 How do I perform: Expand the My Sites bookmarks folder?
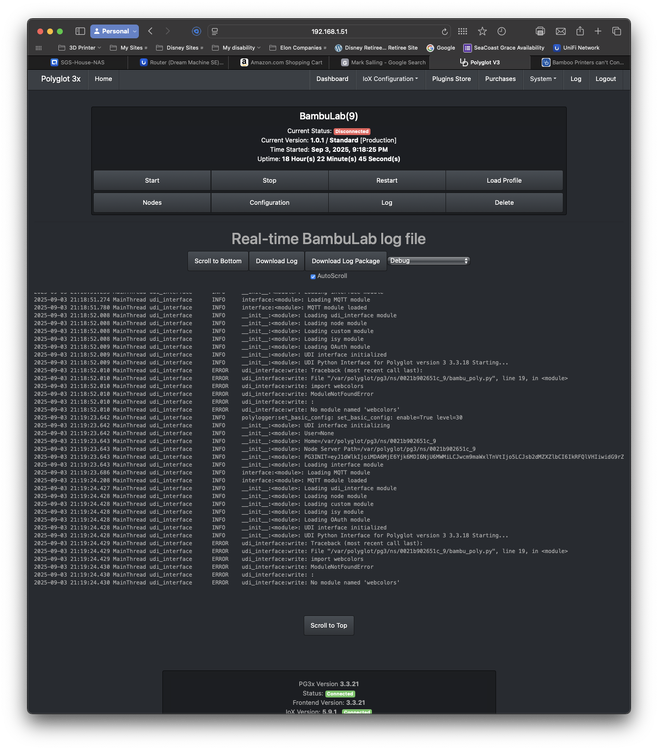pos(128,48)
